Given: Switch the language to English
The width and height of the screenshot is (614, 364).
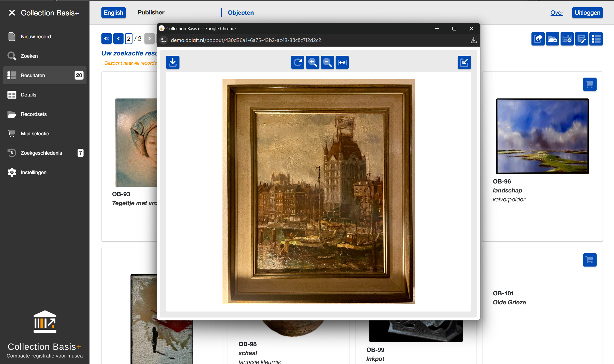Looking at the screenshot, I should pyautogui.click(x=113, y=13).
